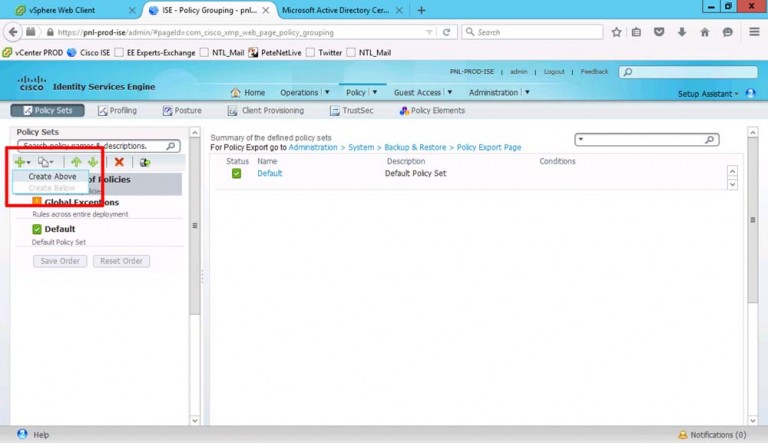Click left panel scrollbar down arrow

coord(194,420)
